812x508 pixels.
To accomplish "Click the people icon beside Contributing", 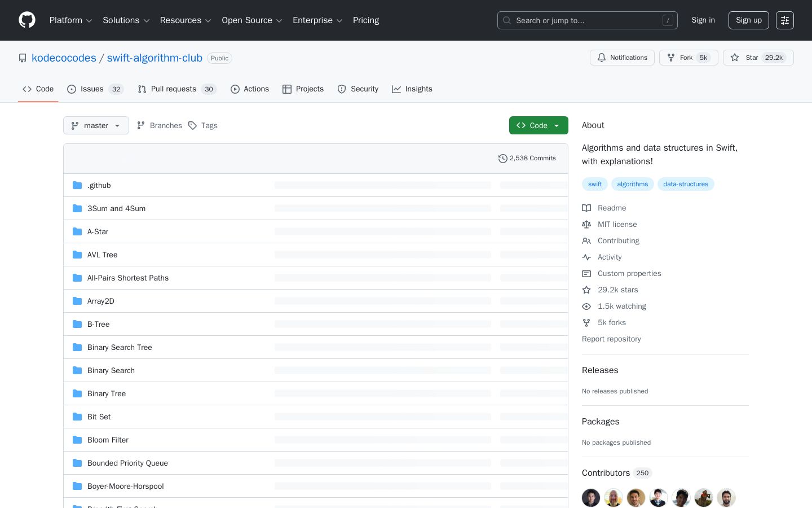I will [x=586, y=240].
